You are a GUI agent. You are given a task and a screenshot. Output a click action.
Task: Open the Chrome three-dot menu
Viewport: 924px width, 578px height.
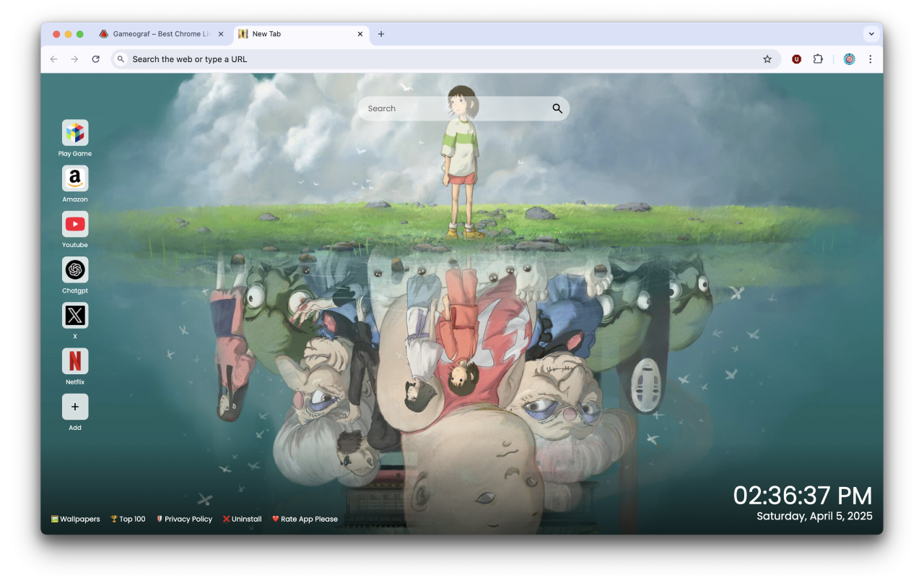[870, 59]
